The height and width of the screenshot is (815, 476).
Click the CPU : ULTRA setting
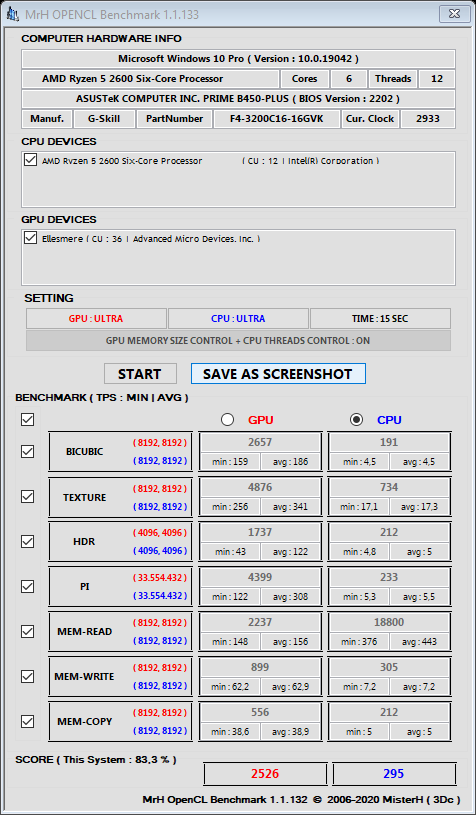point(238,319)
